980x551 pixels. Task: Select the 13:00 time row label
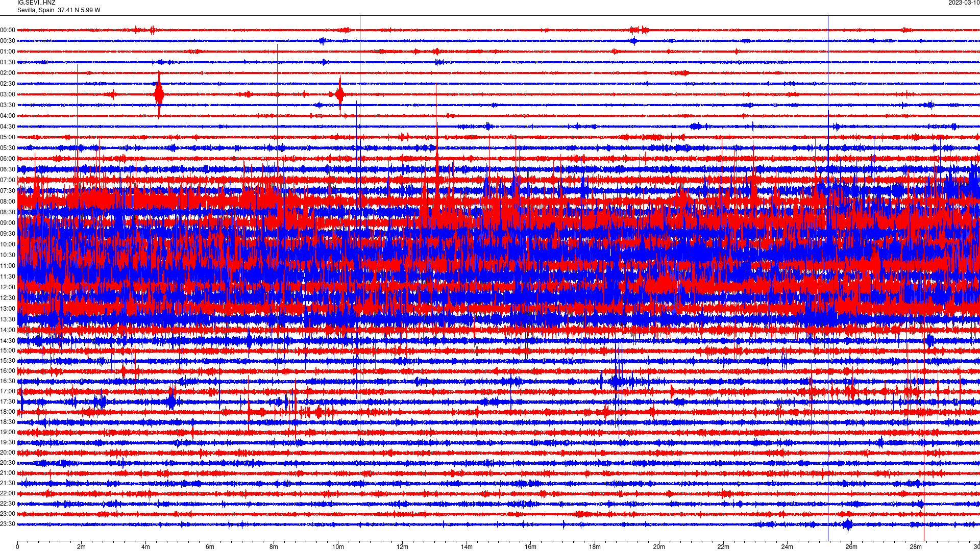[8, 309]
